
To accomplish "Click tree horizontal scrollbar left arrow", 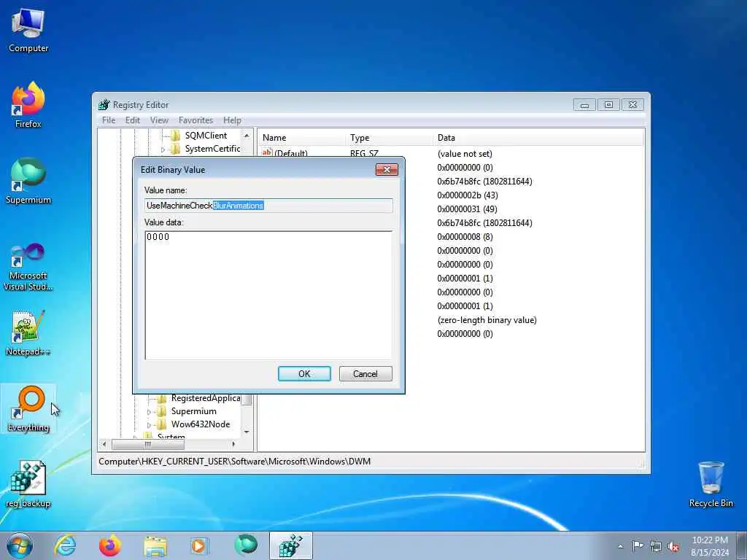I will (x=104, y=444).
